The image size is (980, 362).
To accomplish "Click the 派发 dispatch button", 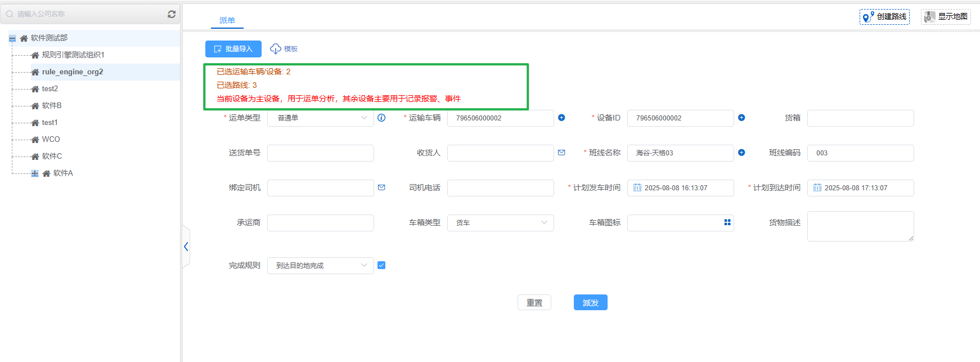I will point(590,303).
